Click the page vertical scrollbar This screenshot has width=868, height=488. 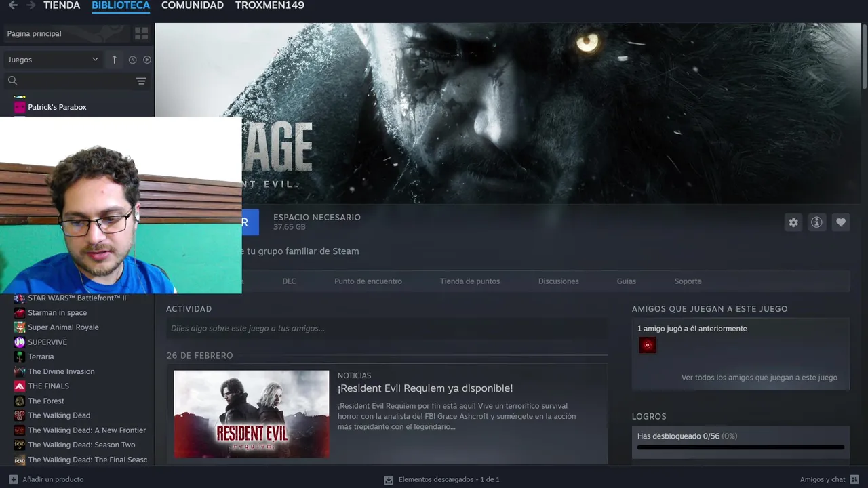pos(865,56)
